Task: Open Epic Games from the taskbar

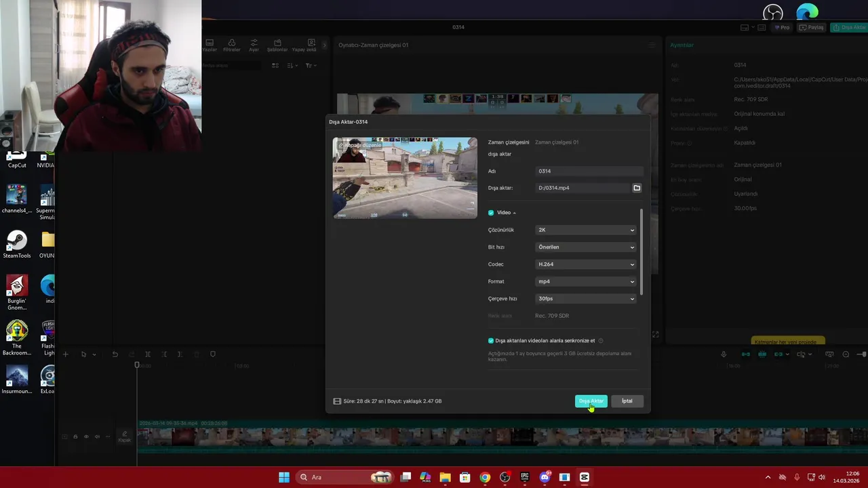Action: [525, 477]
